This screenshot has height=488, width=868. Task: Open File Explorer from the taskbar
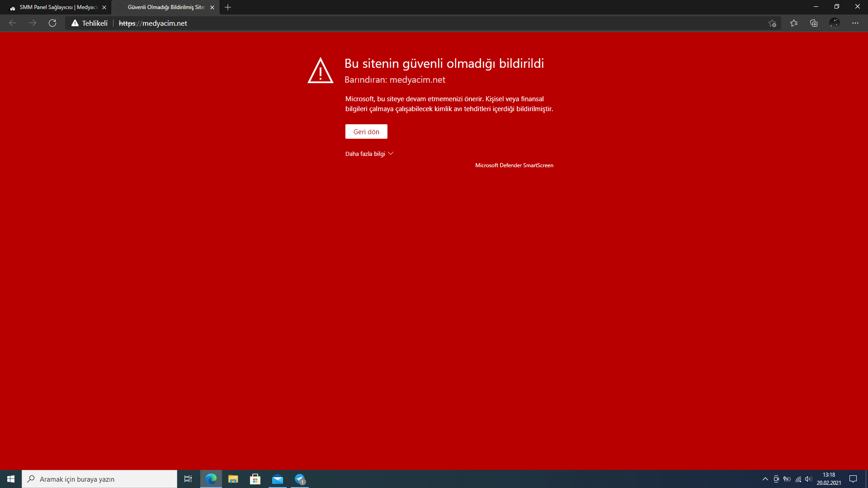pos(233,479)
